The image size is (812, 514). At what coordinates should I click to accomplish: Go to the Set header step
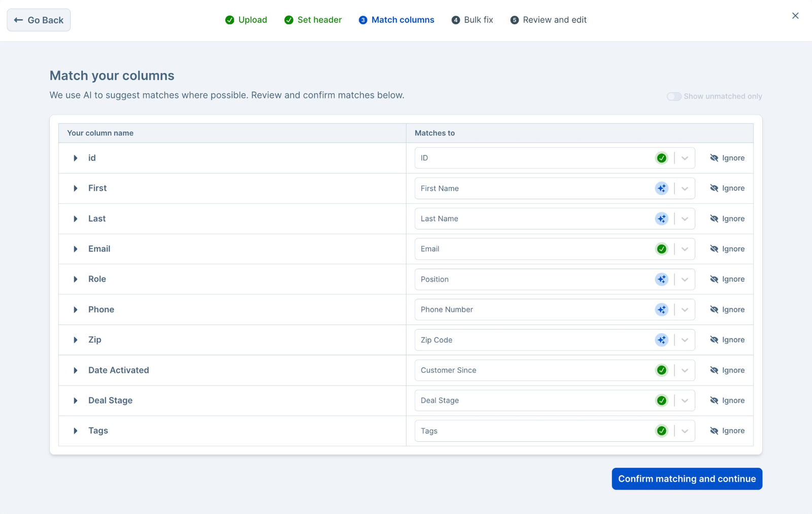tap(313, 20)
